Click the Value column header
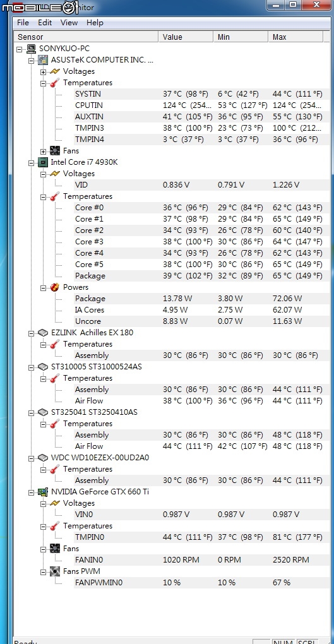334x644 pixels. 186,37
